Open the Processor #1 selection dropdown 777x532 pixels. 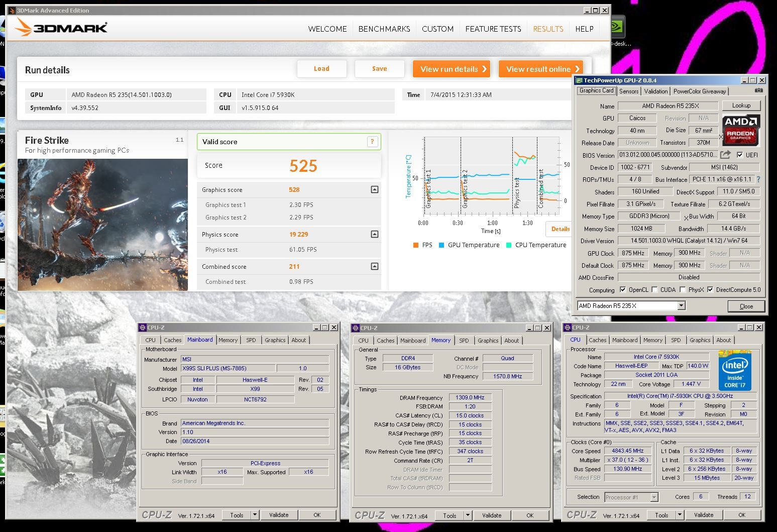tap(654, 497)
